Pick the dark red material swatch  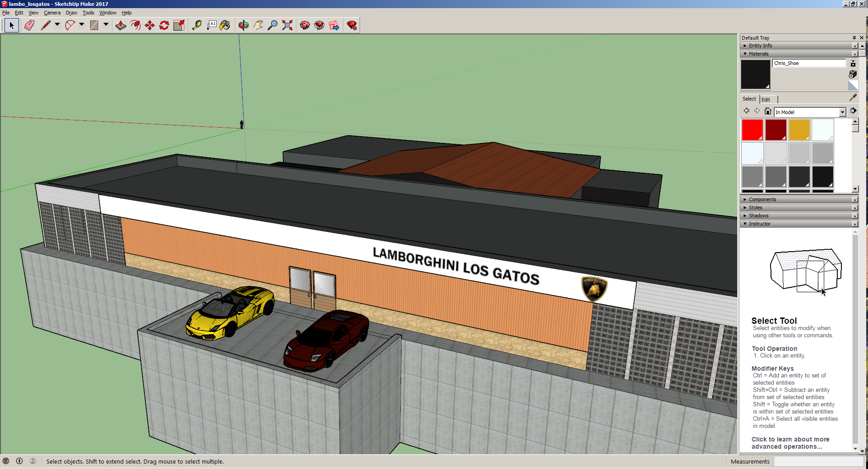tap(776, 130)
